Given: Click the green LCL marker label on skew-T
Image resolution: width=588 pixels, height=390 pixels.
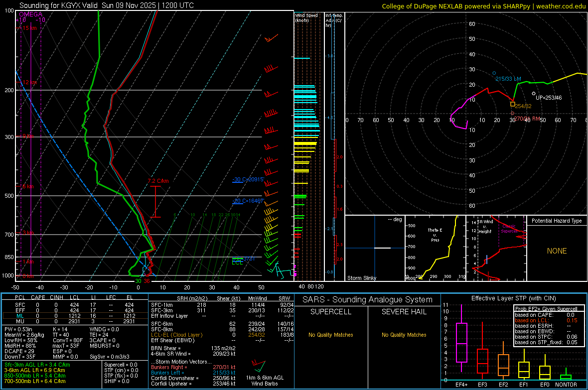Looking at the screenshot, I should (237, 262).
